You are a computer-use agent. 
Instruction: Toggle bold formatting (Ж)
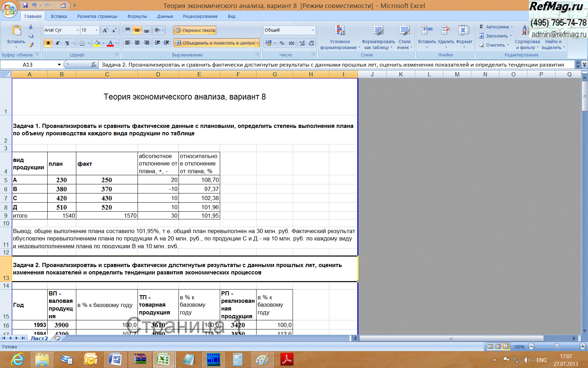click(48, 43)
